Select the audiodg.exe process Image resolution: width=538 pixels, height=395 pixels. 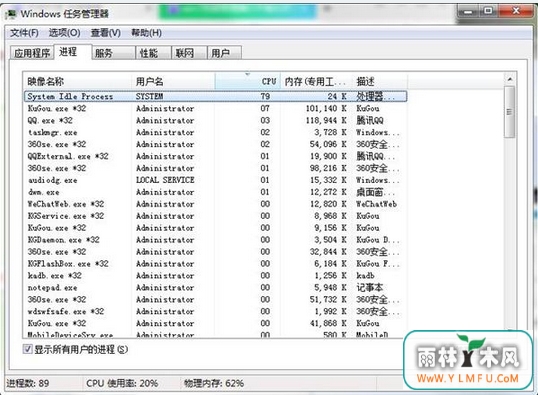click(215, 180)
